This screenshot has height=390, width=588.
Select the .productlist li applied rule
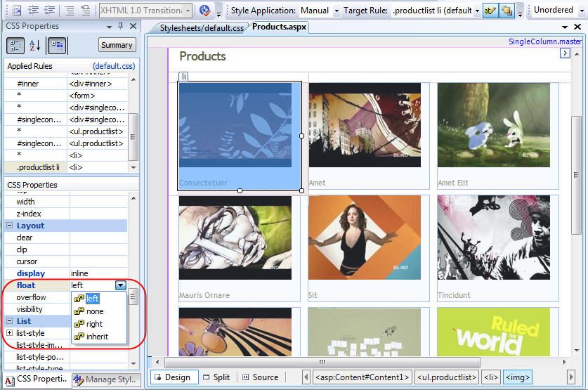[66, 167]
